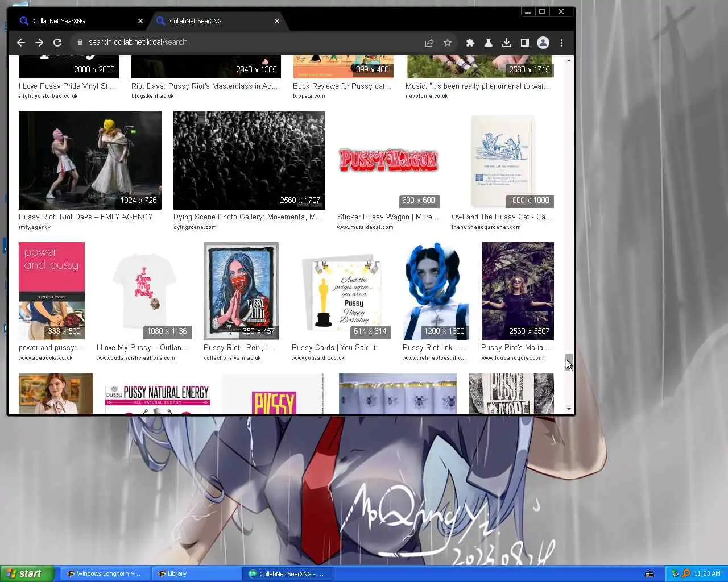Click the scrollbar up arrow
The height and width of the screenshot is (582, 728).
pyautogui.click(x=569, y=60)
